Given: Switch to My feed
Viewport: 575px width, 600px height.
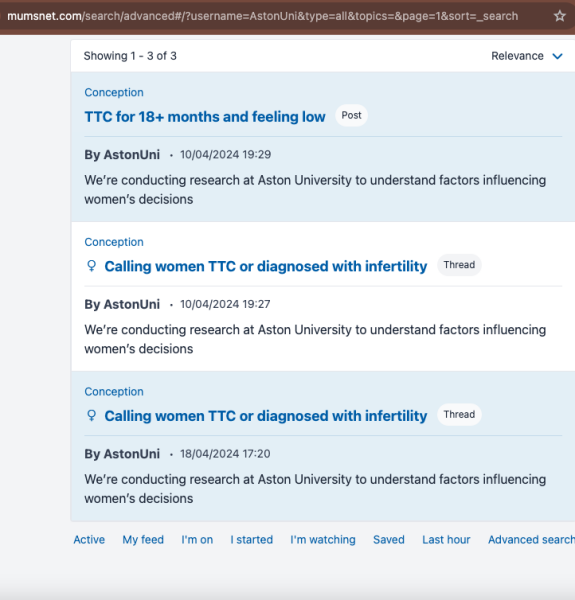Looking at the screenshot, I should click(143, 540).
